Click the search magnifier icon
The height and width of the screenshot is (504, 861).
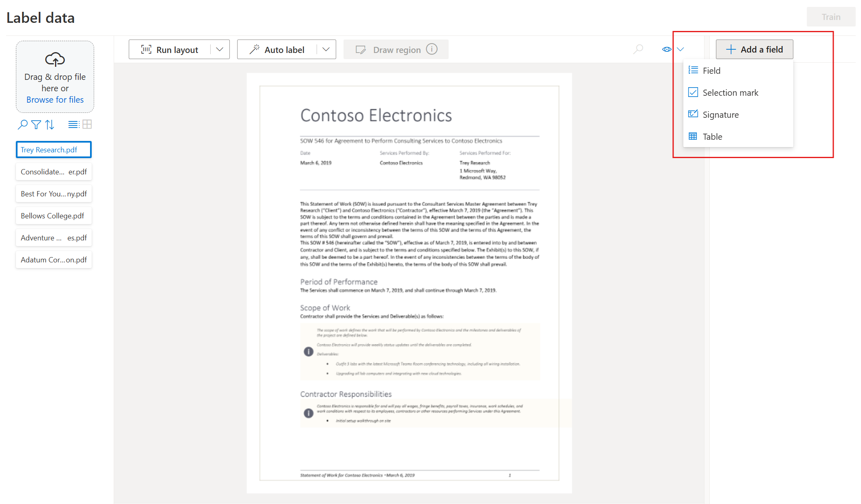point(639,49)
